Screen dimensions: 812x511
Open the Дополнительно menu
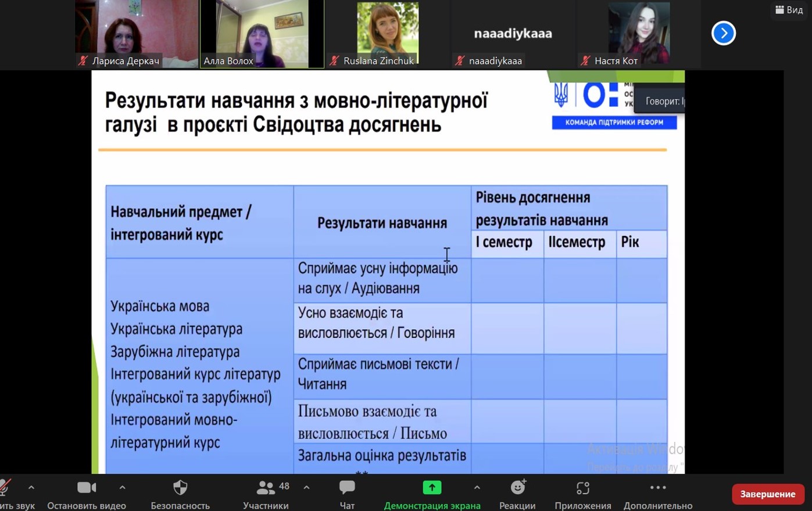point(657,487)
